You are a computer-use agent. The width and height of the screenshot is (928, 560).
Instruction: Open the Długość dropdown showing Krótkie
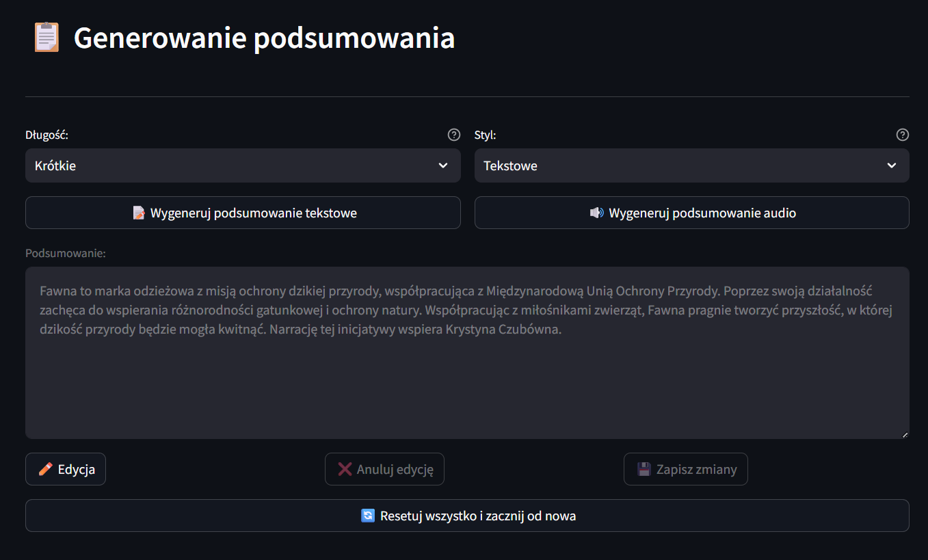pyautogui.click(x=233, y=165)
